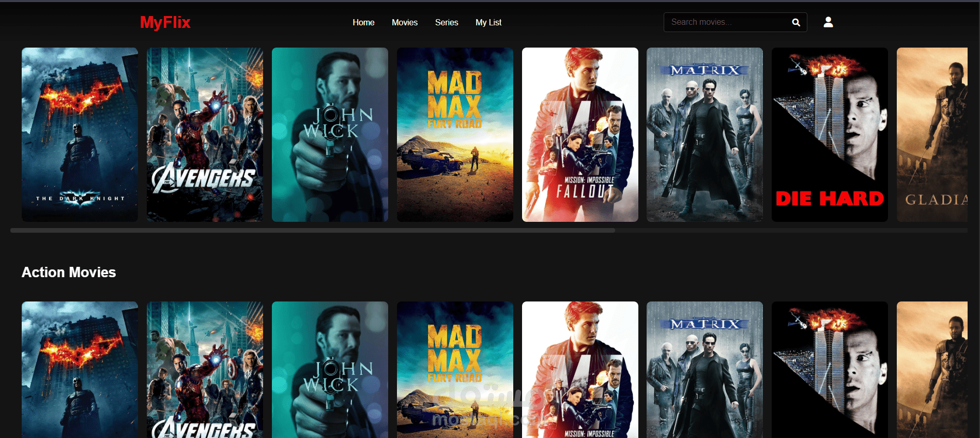Select The Dark Knight poster in top row
The width and height of the screenshot is (980, 438).
[80, 134]
